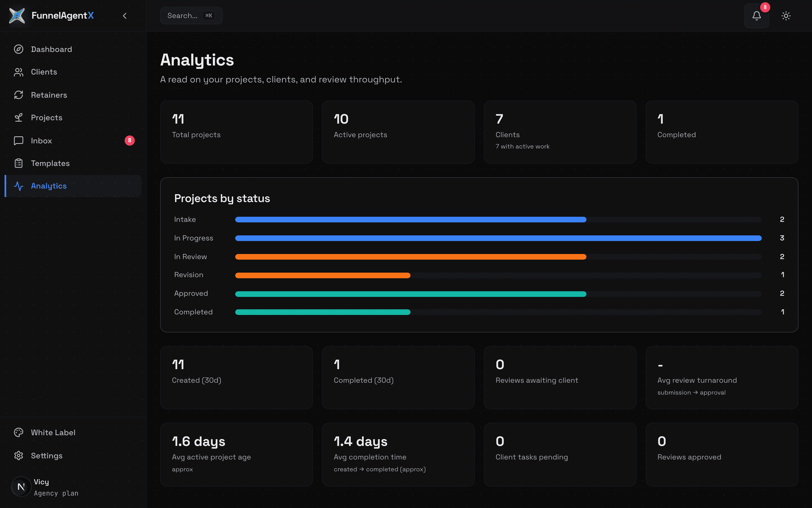Collapse the sidebar with the chevron arrow

125,16
